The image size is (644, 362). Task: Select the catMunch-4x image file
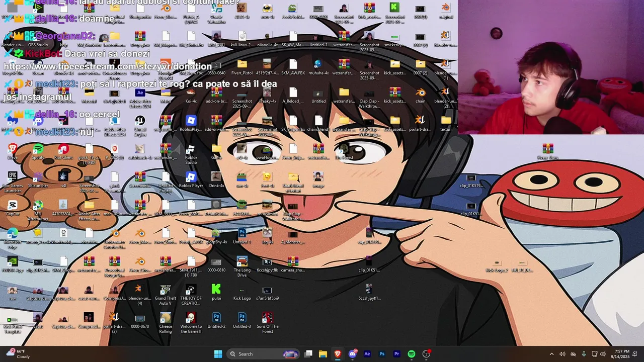(x=140, y=151)
